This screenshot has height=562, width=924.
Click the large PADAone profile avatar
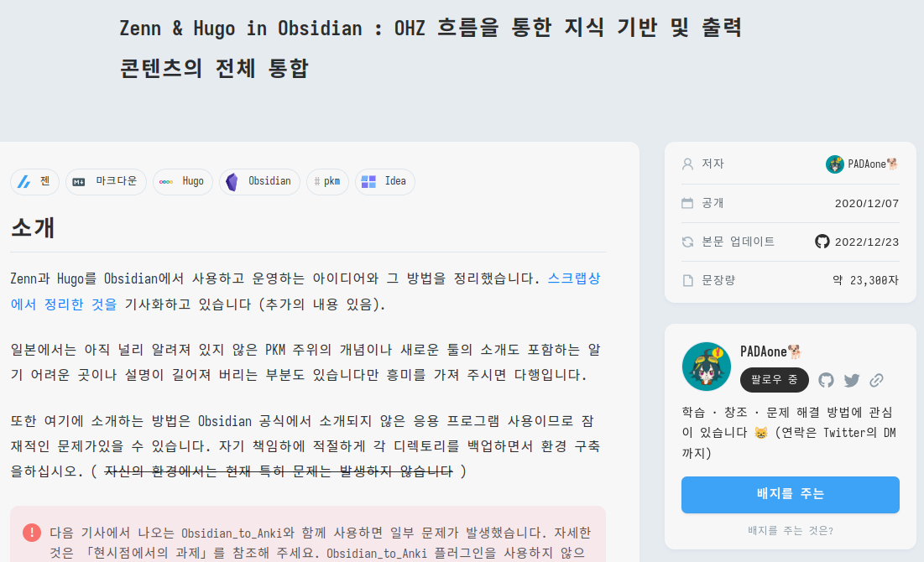(x=707, y=367)
